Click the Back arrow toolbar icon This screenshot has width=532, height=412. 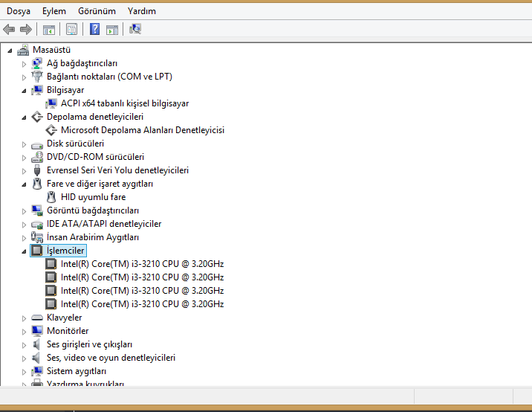[9, 30]
